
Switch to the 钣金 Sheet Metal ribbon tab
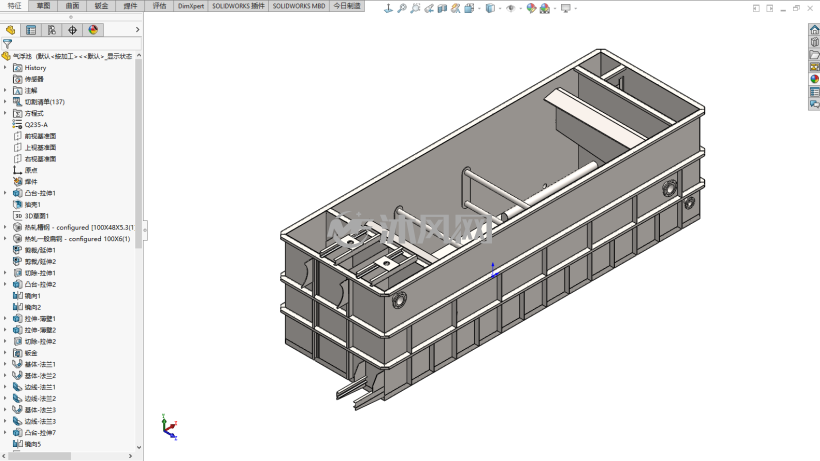pos(101,6)
